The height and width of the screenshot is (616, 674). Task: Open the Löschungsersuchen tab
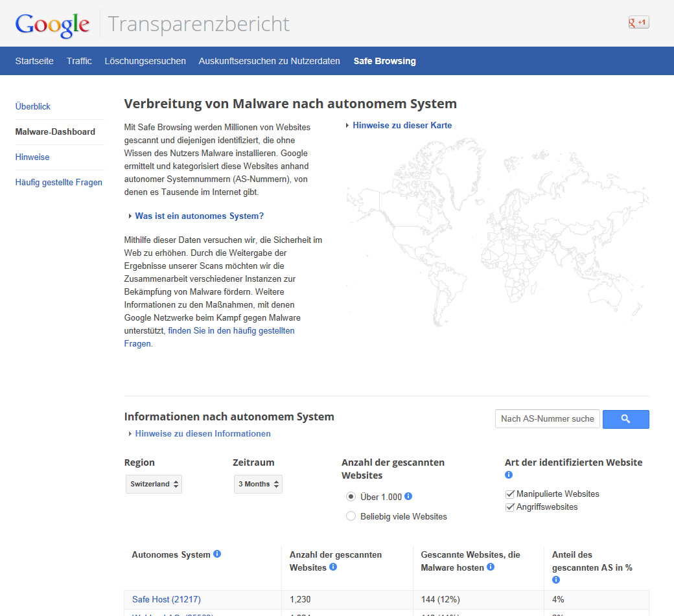coord(145,61)
